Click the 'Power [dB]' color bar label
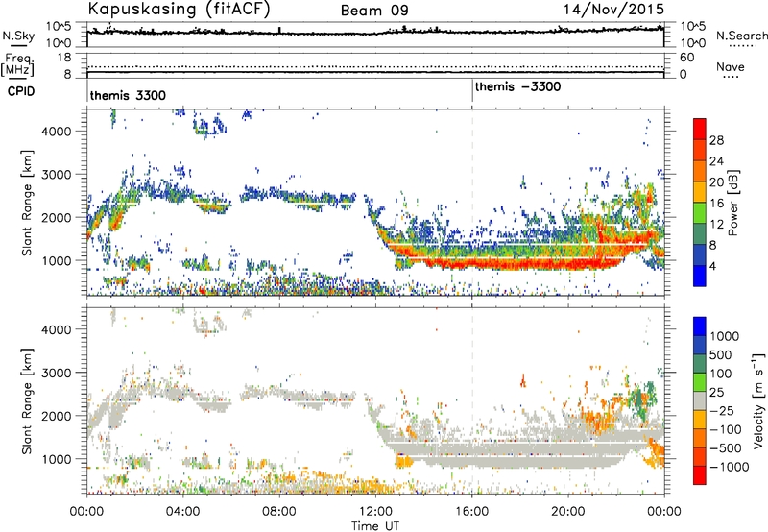 [x=733, y=203]
